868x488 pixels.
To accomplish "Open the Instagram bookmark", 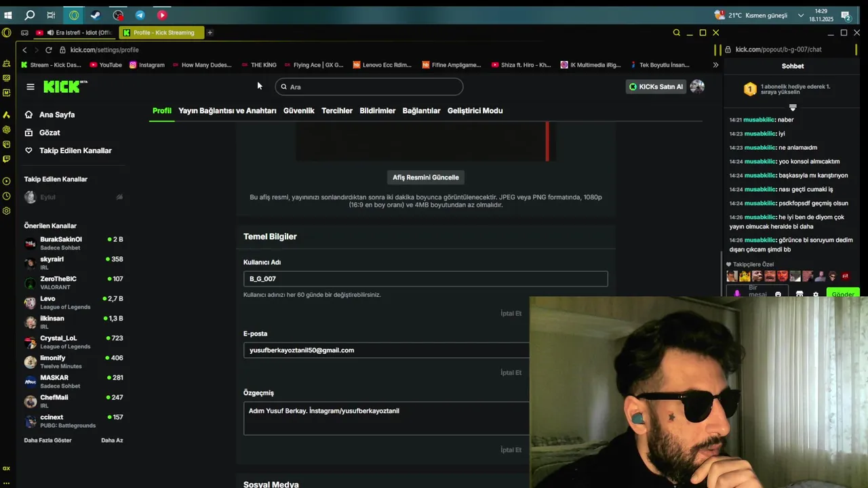I will [147, 65].
